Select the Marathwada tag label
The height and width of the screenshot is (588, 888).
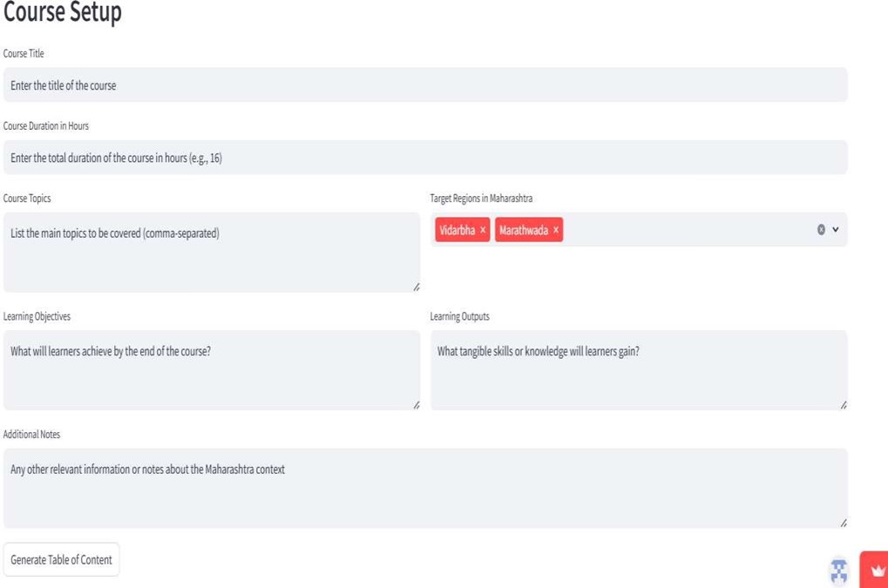pos(523,230)
